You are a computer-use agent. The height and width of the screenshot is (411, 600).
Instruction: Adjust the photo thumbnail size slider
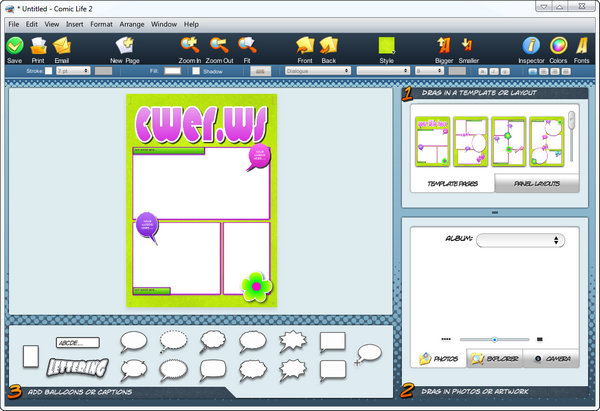(x=494, y=339)
